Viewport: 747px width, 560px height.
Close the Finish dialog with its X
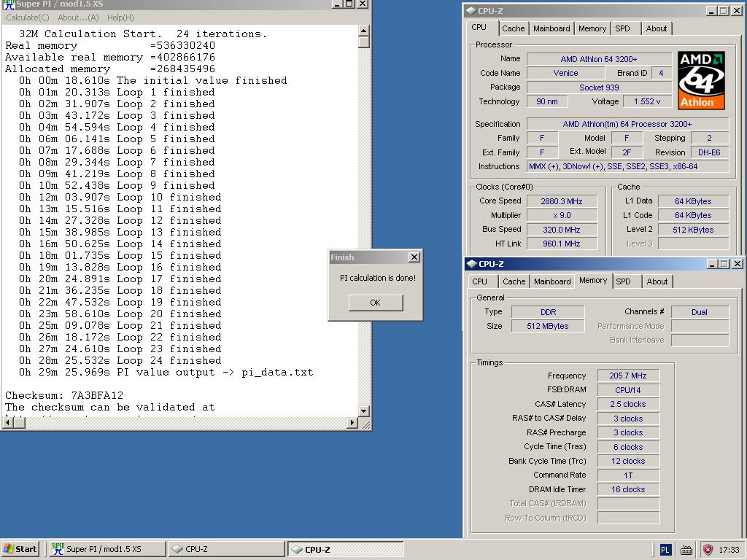click(414, 257)
